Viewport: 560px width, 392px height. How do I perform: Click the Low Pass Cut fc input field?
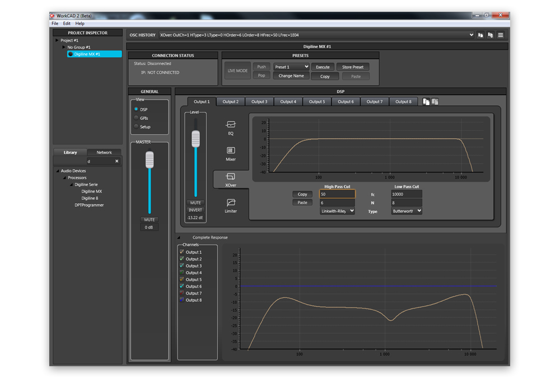[407, 194]
